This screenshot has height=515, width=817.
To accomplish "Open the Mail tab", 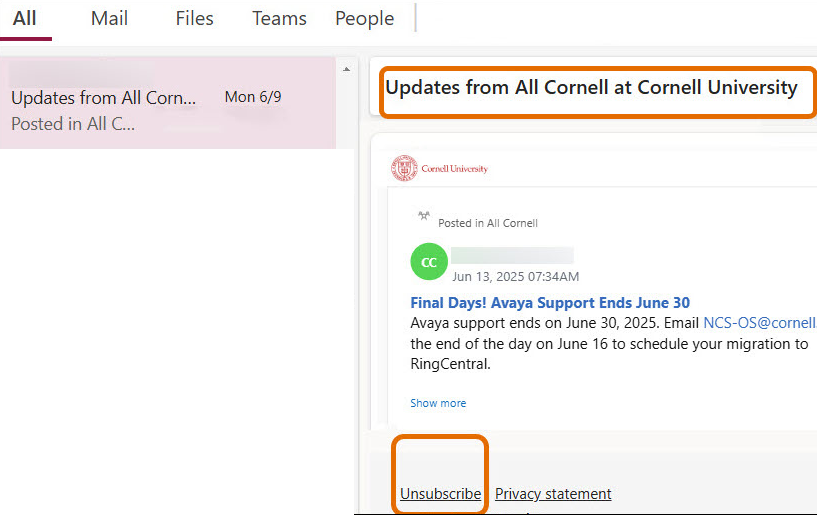I will click(x=109, y=19).
